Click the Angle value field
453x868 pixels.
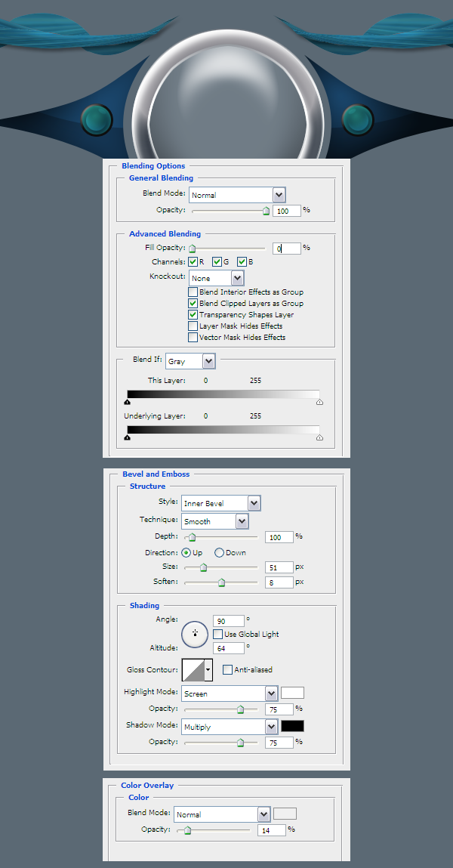click(x=229, y=621)
